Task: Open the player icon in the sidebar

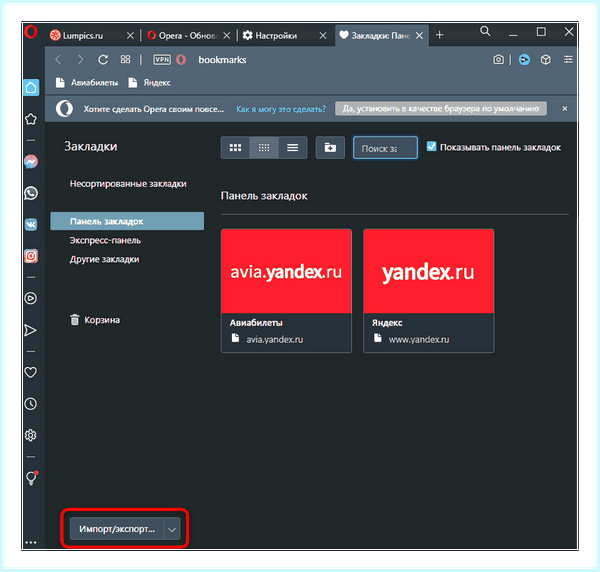Action: coord(31,298)
